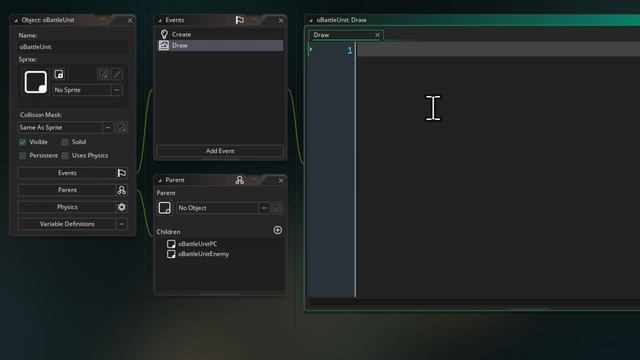The height and width of the screenshot is (360, 640).
Task: Click the oBattleUnitPC object icon
Action: click(x=171, y=244)
